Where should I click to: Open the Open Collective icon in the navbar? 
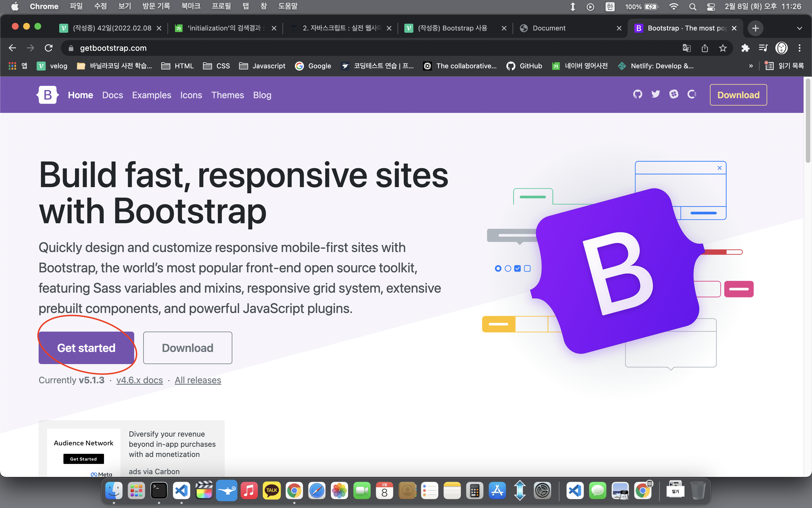pos(692,95)
